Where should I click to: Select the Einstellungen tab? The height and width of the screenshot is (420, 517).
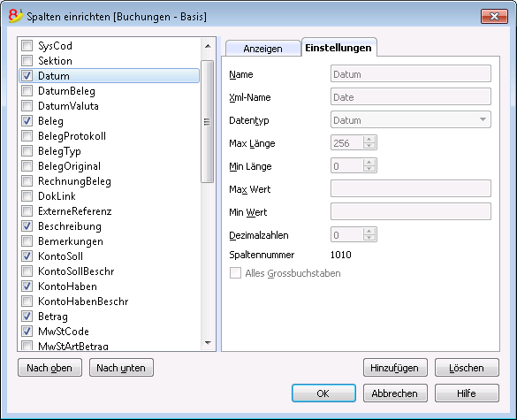pos(338,48)
